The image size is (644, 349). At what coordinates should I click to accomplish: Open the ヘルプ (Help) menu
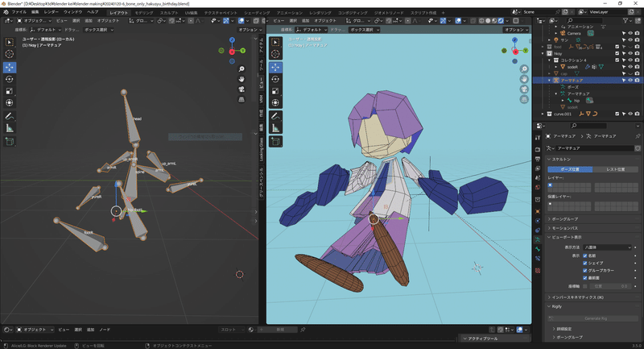pyautogui.click(x=93, y=12)
